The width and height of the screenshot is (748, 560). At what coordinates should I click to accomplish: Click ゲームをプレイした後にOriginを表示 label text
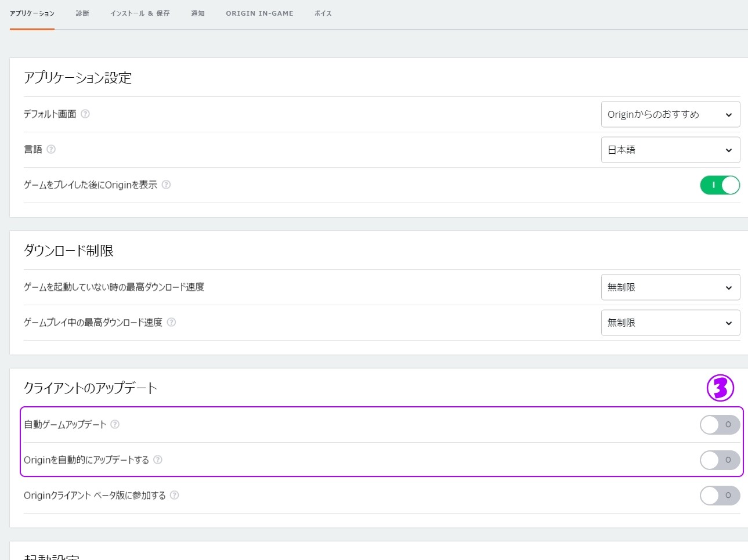pos(91,185)
